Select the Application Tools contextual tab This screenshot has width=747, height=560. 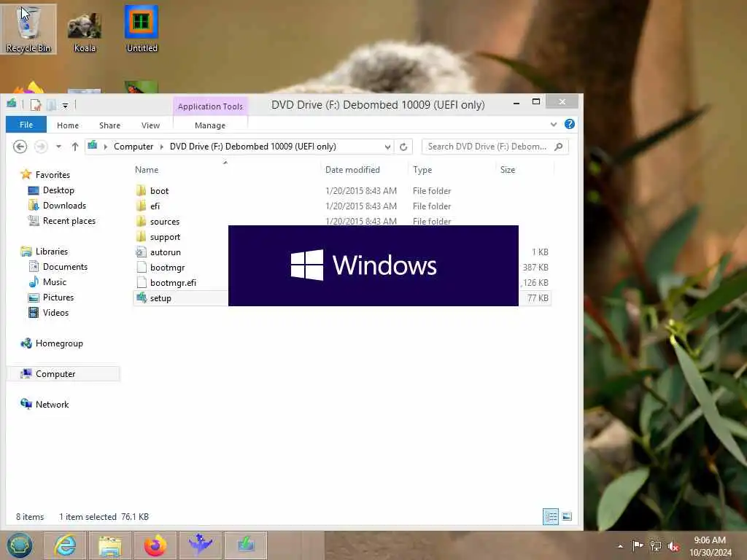pyautogui.click(x=210, y=106)
